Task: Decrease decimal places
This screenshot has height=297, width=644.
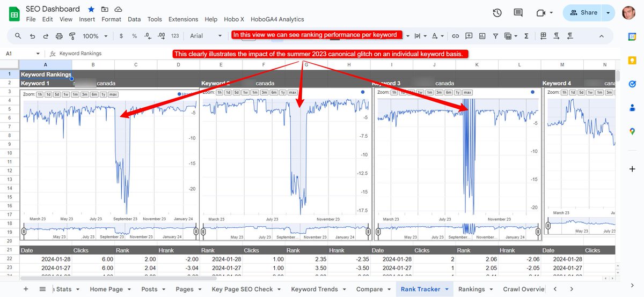Action: pos(148,36)
